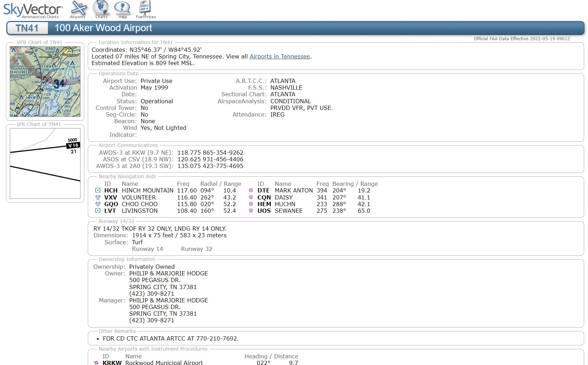588x365 pixels.
Task: Open the HCH Hinch Mountain navaid link
Action: pos(111,190)
